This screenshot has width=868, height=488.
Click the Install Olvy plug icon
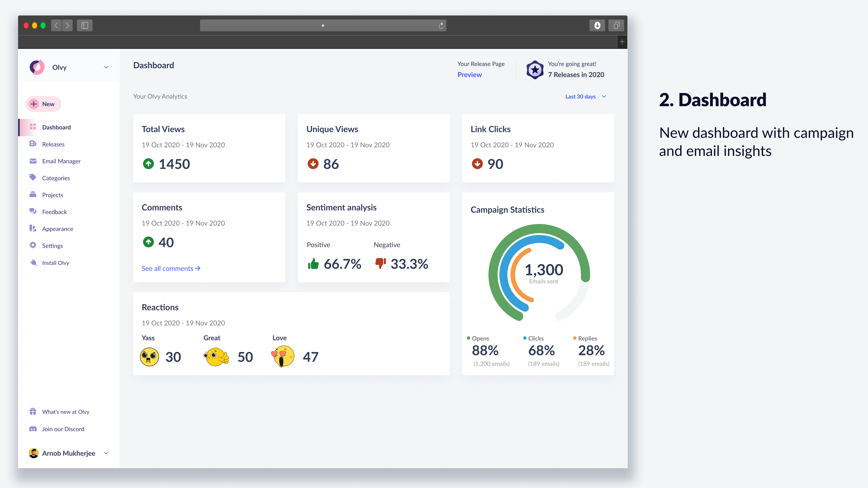pos(33,263)
